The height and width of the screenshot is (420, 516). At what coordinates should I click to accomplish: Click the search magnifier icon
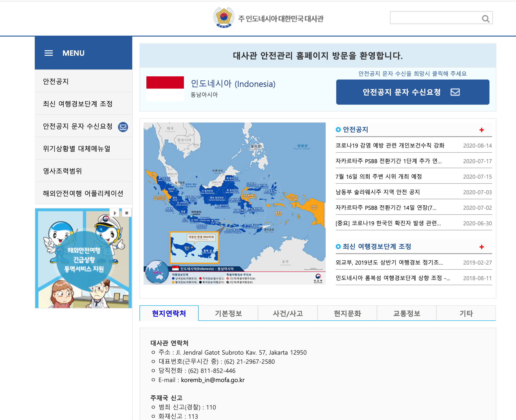(485, 18)
